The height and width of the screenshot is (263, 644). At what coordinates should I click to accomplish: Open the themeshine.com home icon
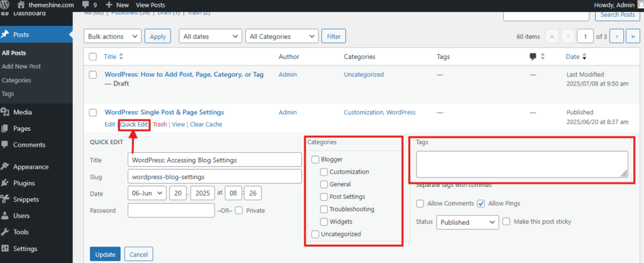pos(21,5)
